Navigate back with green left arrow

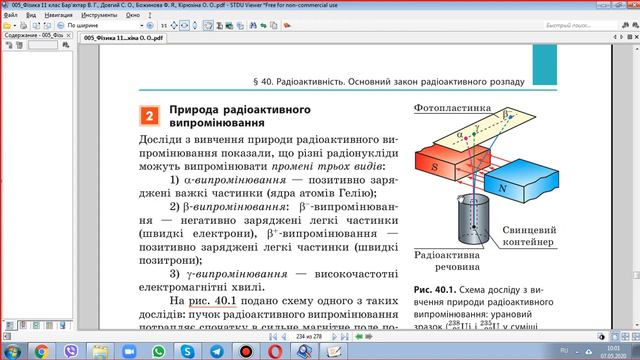point(359,337)
